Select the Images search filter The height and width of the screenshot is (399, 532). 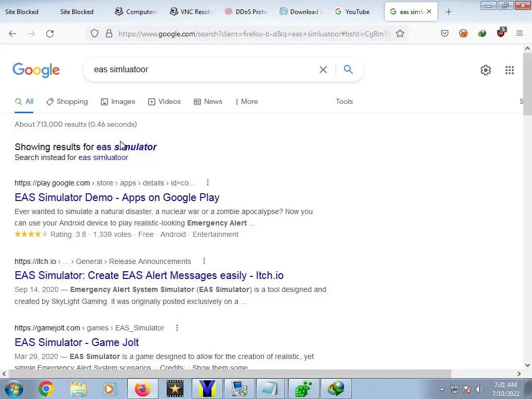(118, 101)
